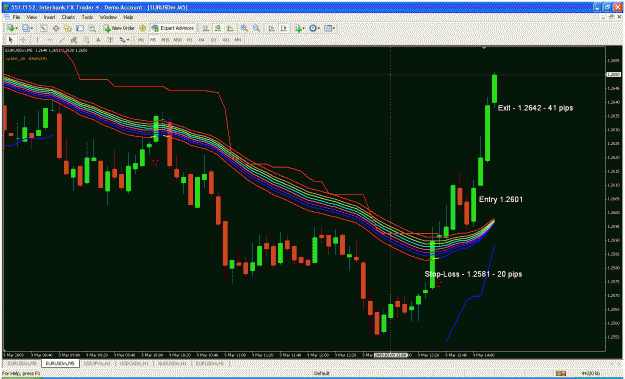Toggle Expert Advisors on or off

click(x=173, y=28)
